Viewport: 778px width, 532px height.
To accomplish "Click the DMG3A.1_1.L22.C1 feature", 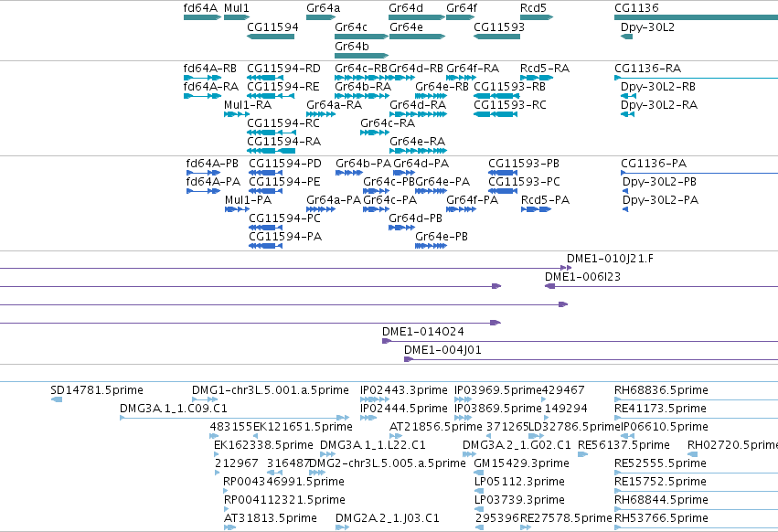I will 327,454.
